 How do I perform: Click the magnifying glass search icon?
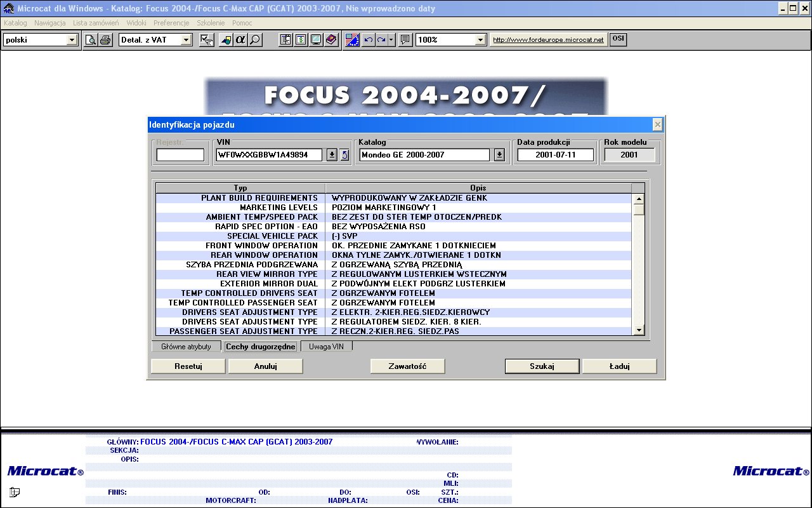coord(255,40)
